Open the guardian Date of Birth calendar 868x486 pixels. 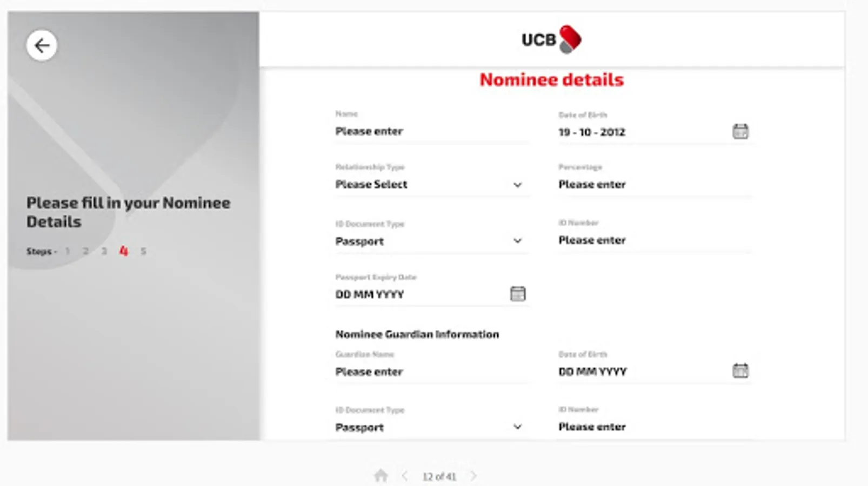point(740,370)
